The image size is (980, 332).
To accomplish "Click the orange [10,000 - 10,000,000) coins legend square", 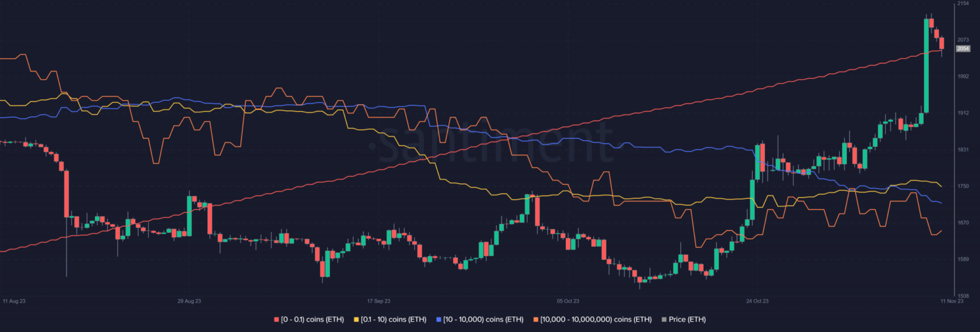I will (535, 319).
